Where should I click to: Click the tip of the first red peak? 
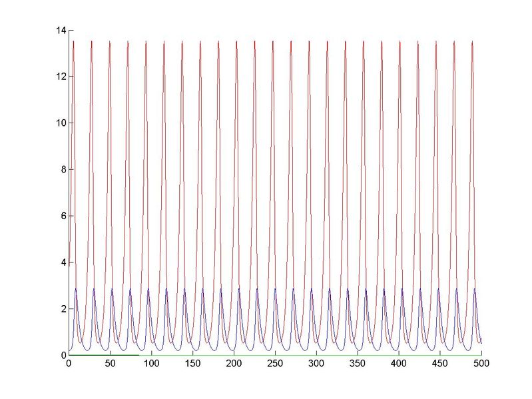[x=73, y=41]
